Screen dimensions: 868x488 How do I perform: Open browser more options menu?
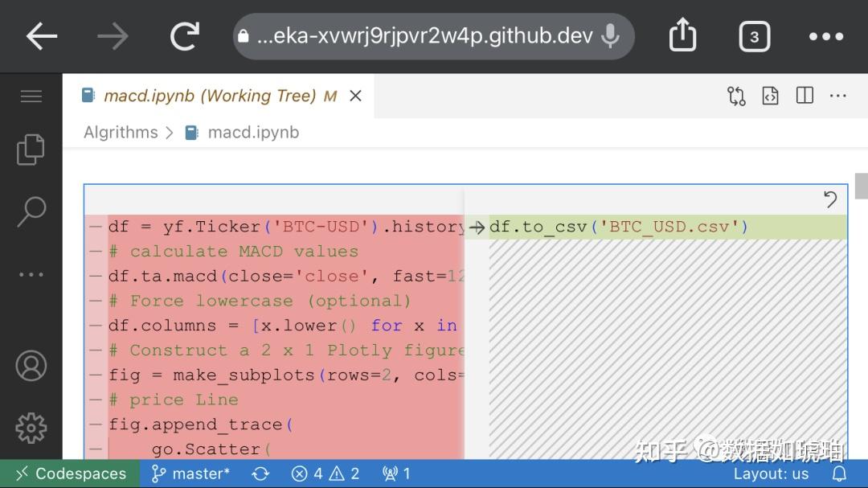click(x=826, y=36)
